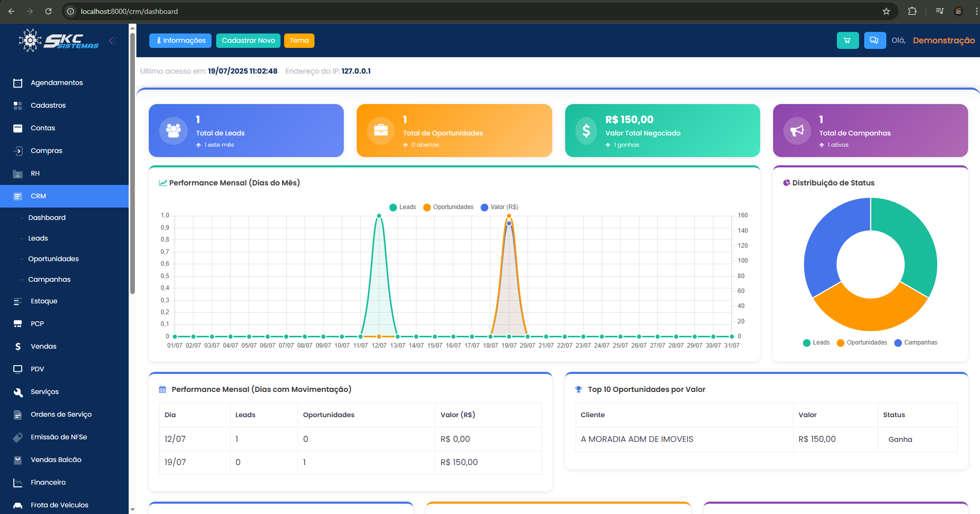Expand the Cadastros section

48,105
